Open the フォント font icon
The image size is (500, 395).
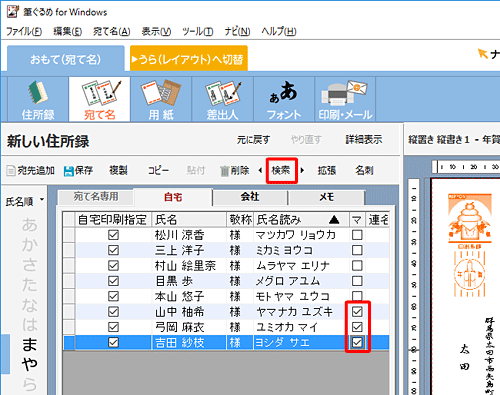[x=284, y=99]
